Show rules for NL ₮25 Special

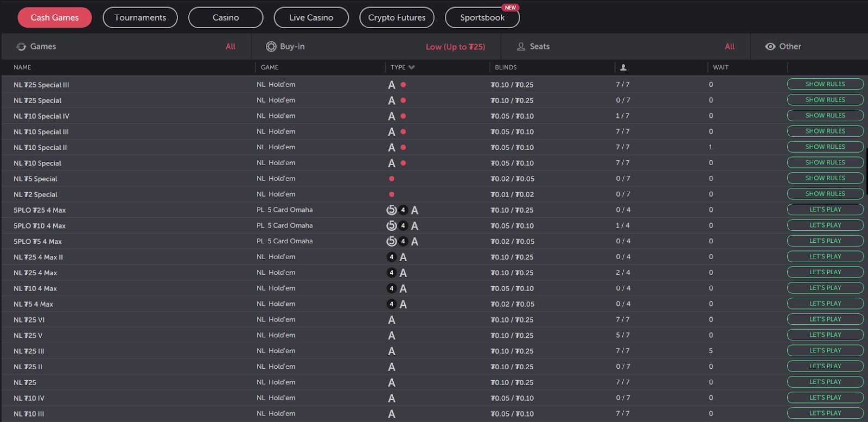pos(825,100)
